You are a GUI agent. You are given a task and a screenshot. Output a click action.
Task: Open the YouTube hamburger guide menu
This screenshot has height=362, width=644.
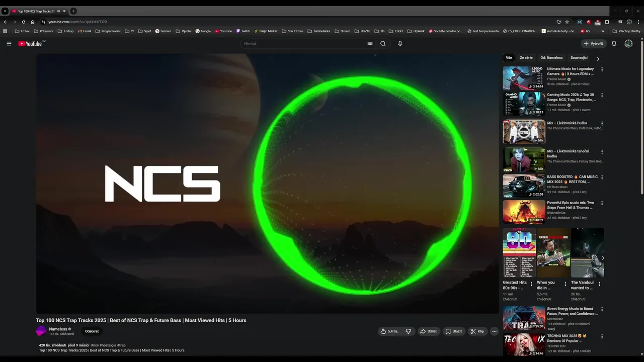(9, 44)
